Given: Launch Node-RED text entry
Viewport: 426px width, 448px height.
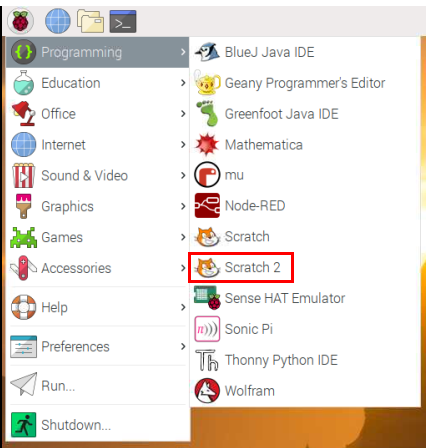Looking at the screenshot, I should (255, 206).
